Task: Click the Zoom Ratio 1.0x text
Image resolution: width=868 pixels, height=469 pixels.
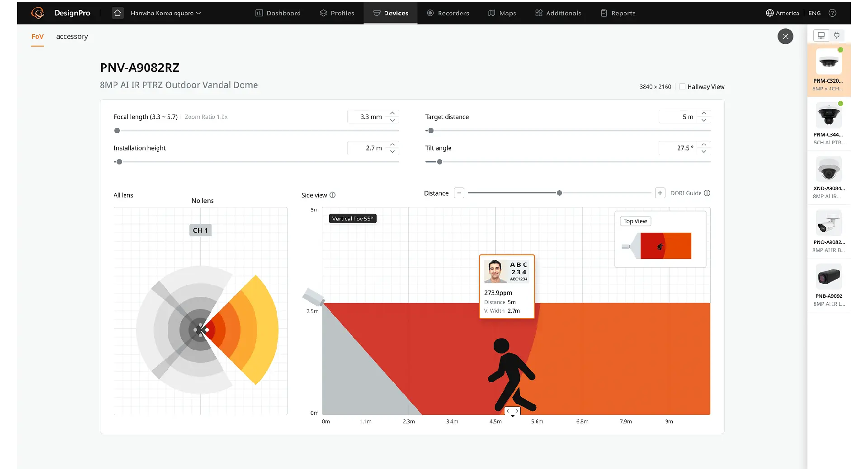Action: 206,117
